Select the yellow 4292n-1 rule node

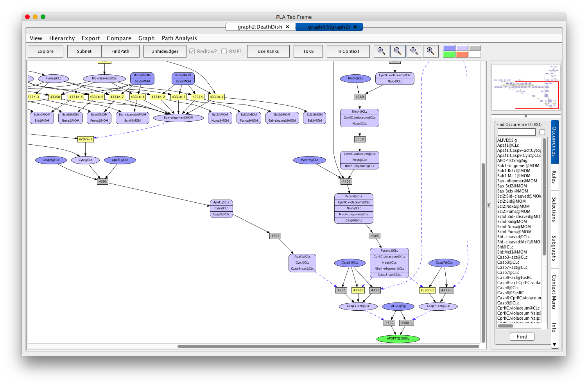coord(85,139)
